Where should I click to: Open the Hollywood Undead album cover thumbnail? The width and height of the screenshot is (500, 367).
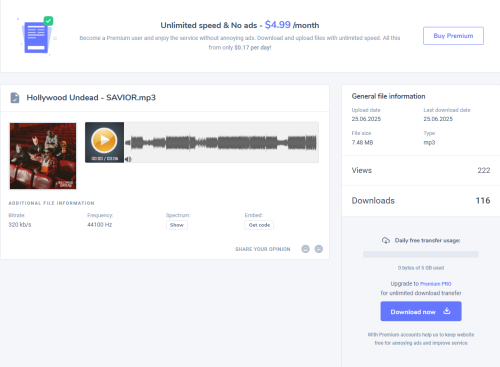pyautogui.click(x=43, y=156)
